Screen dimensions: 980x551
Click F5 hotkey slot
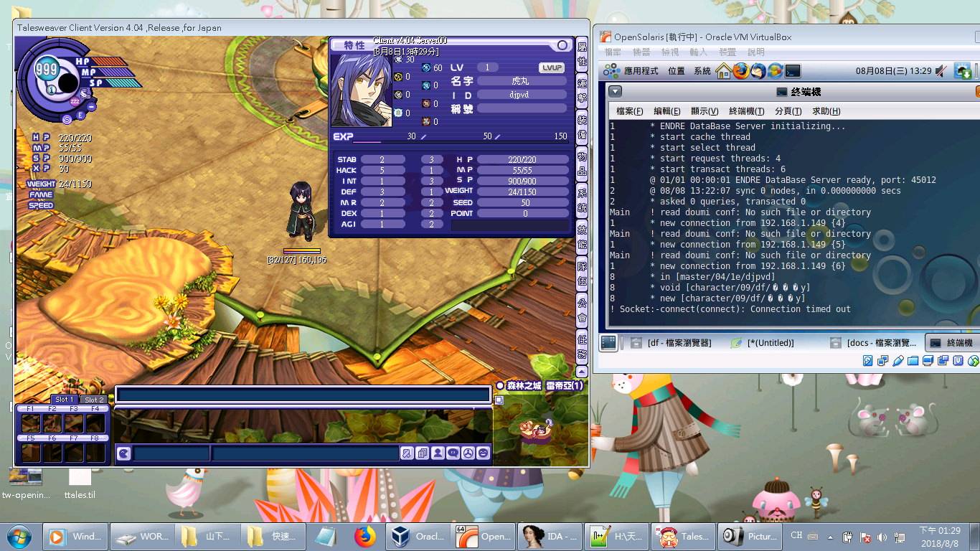click(31, 452)
